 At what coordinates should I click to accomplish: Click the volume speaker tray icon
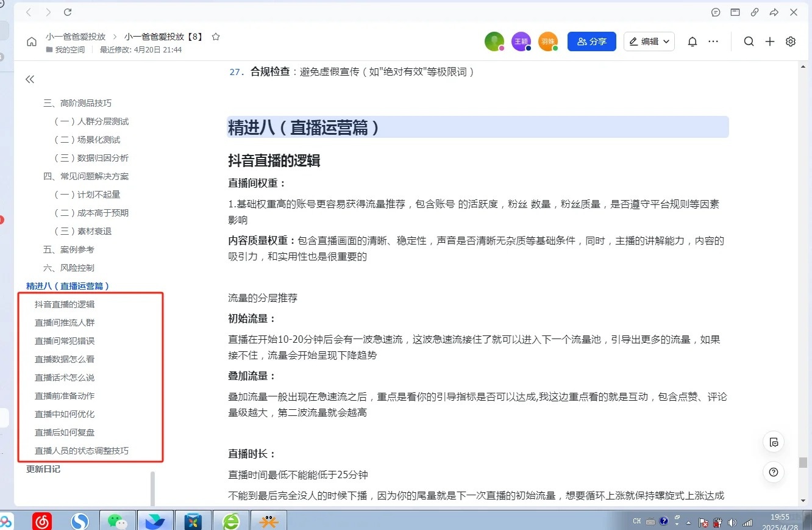(732, 523)
